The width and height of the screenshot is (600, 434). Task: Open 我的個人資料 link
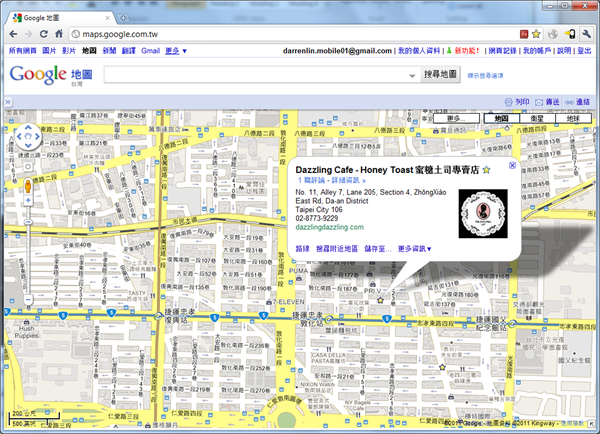point(419,51)
